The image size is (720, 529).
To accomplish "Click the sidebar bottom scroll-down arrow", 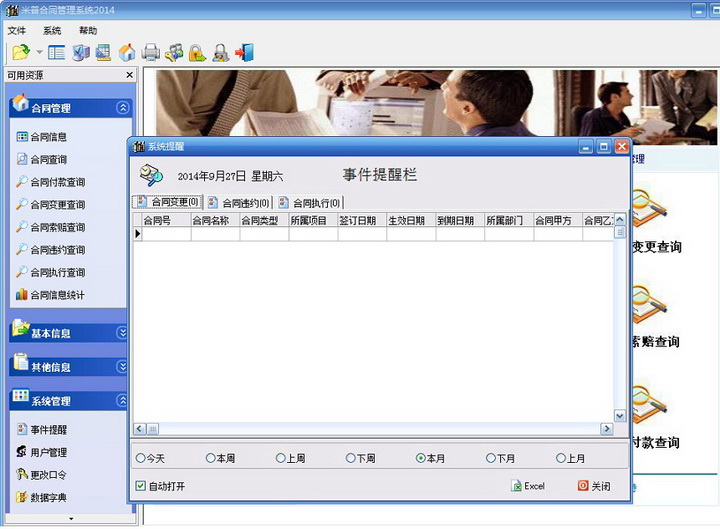I will 71,519.
